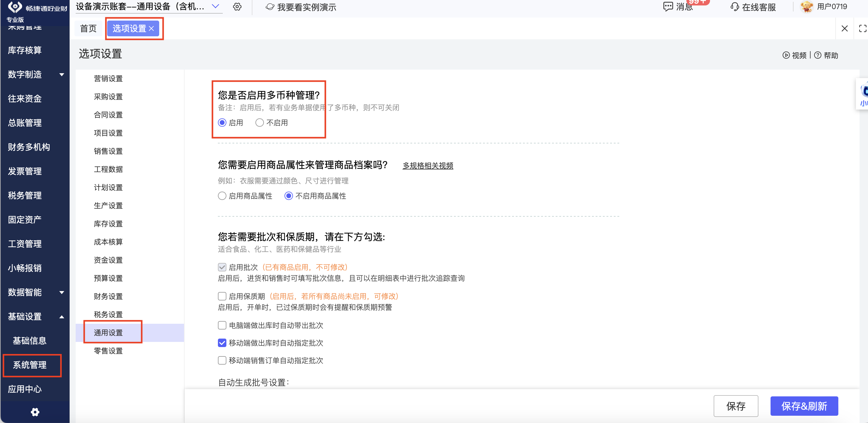Go to 工资管理 in sidebar
The width and height of the screenshot is (868, 423).
(25, 244)
